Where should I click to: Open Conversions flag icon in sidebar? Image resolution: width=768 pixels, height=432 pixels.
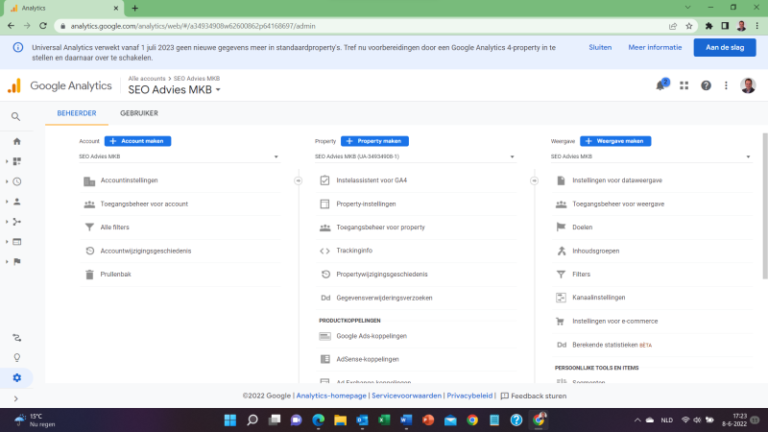tap(17, 262)
